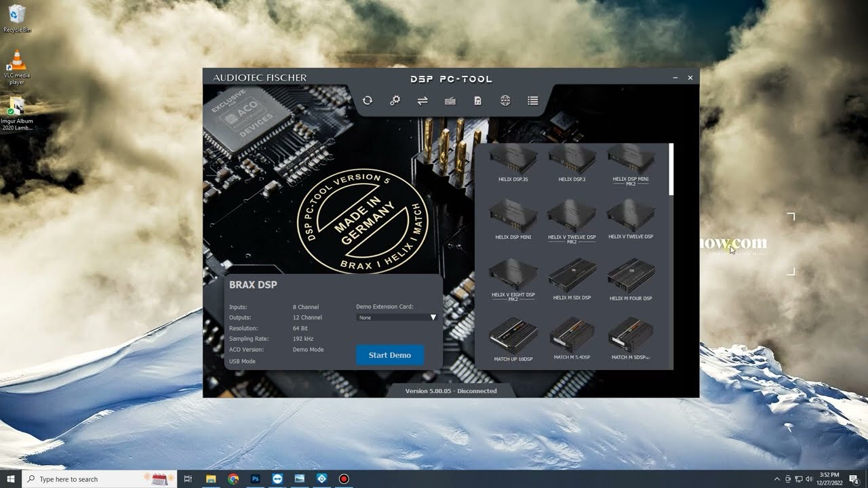Screen dimensions: 868x488
Task: Close the DSP PC-Tool window
Action: (x=690, y=78)
